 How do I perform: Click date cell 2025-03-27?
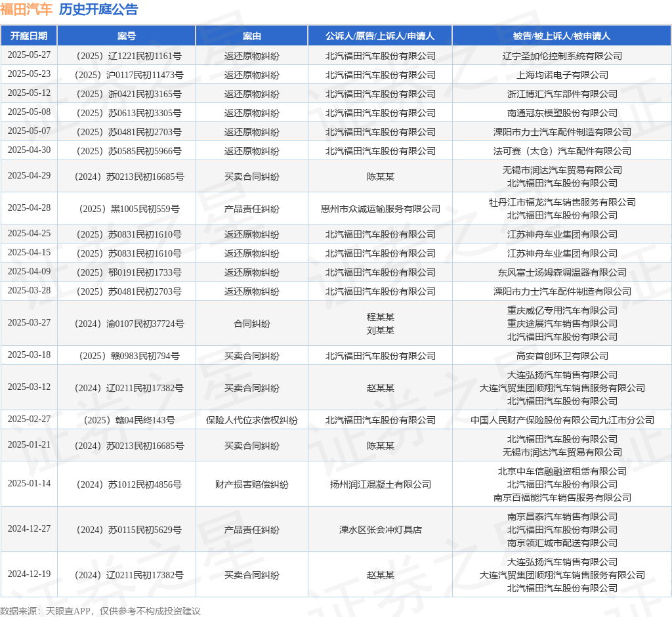point(29,323)
